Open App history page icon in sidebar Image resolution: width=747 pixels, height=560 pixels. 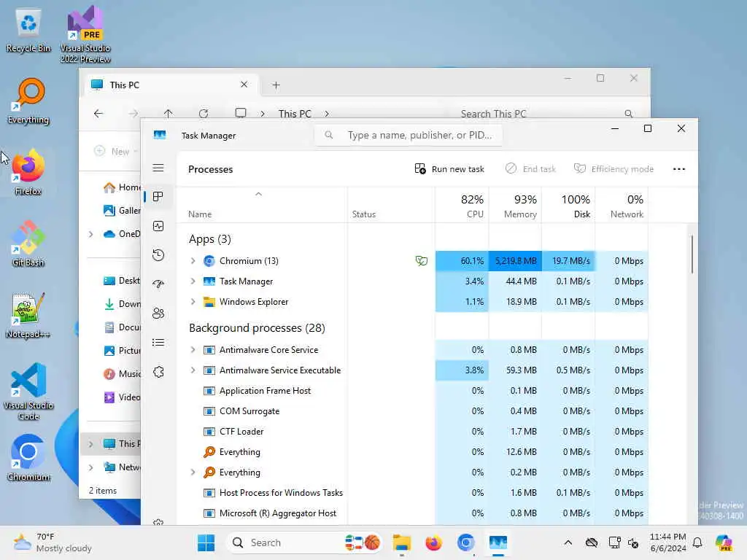click(x=158, y=255)
